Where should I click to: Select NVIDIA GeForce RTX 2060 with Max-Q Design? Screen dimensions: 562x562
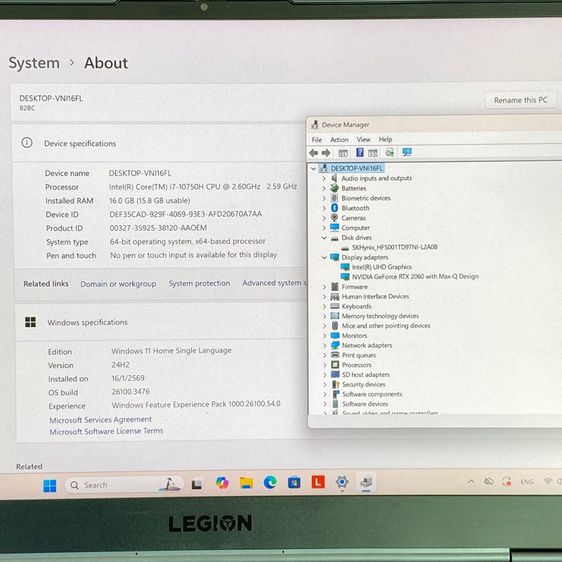[415, 277]
